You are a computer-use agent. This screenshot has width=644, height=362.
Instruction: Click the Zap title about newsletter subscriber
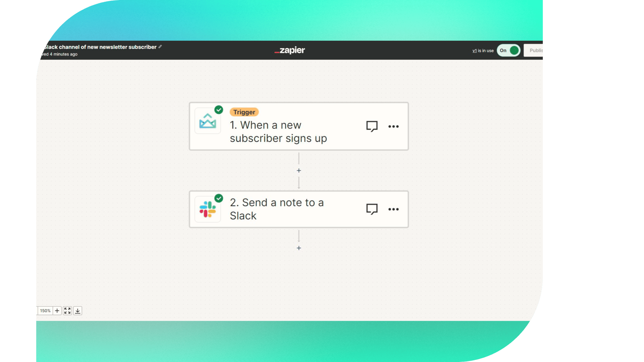pos(100,47)
